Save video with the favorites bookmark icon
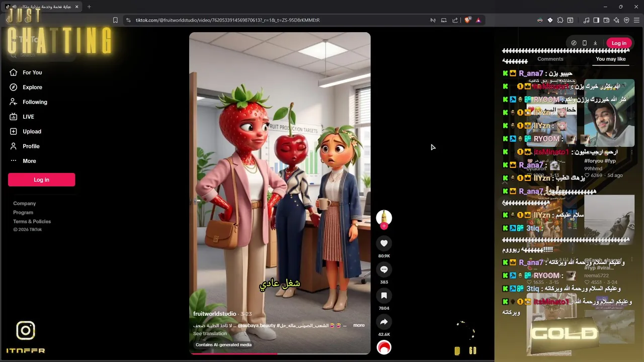Screen dimensions: 644x362 tap(384, 296)
